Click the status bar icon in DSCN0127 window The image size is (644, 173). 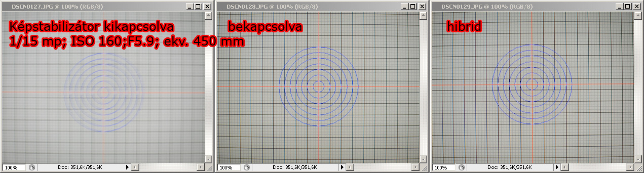(x=32, y=168)
